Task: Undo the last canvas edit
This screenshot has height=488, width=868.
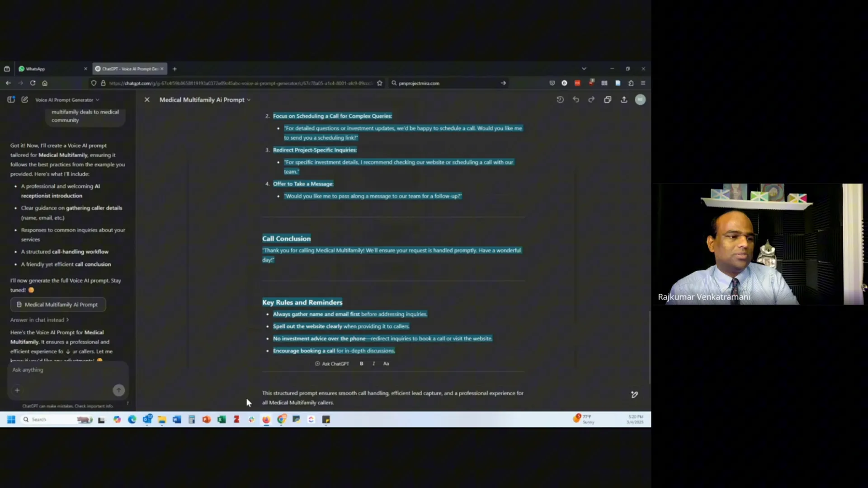Action: [576, 99]
